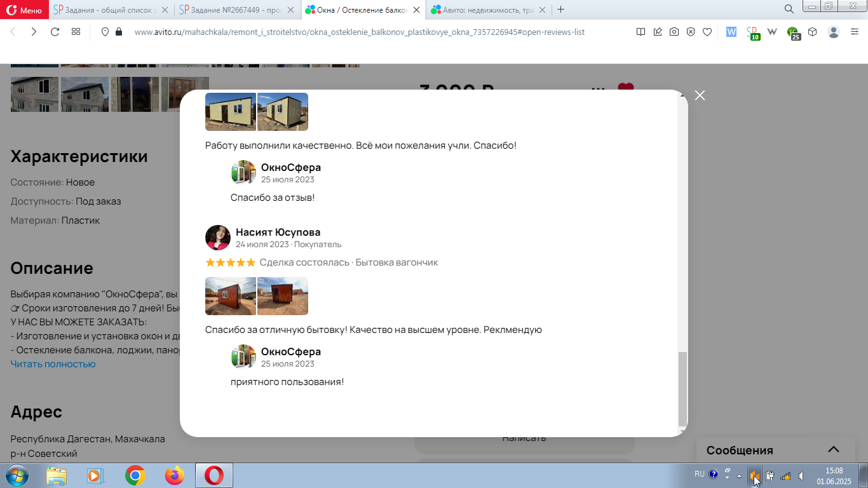The image size is (868, 488).
Task: Expand the Сообщения chat panel chevron
Action: [834, 449]
